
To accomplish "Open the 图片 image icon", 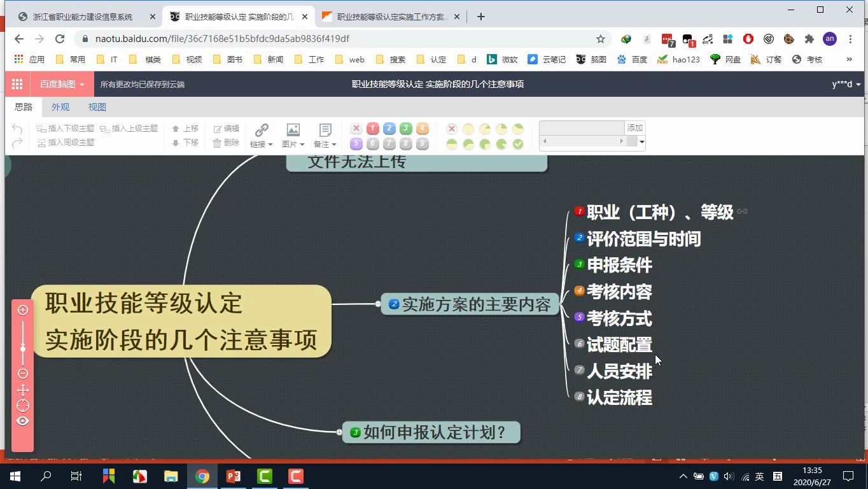I will [293, 130].
